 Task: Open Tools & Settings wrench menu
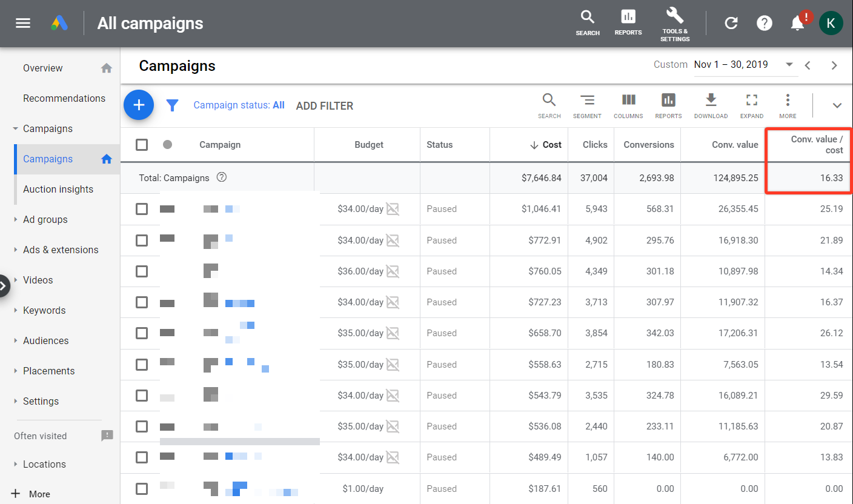coord(675,24)
